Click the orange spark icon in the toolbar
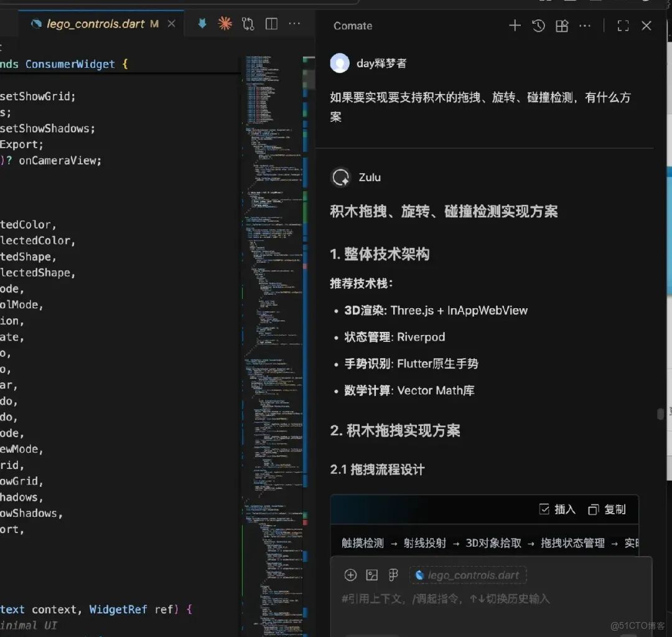This screenshot has height=637, width=672. pos(224,23)
